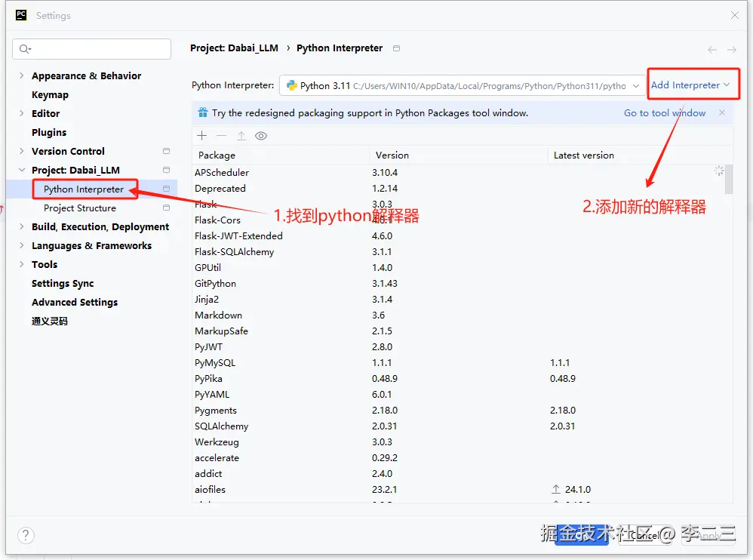Expand Languages & Frameworks section
Viewport: 753px width, 560px height.
tap(22, 245)
